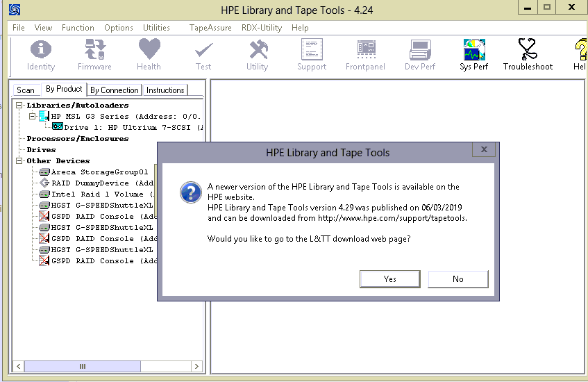
Task: Switch to the Instructions tab
Action: 165,90
